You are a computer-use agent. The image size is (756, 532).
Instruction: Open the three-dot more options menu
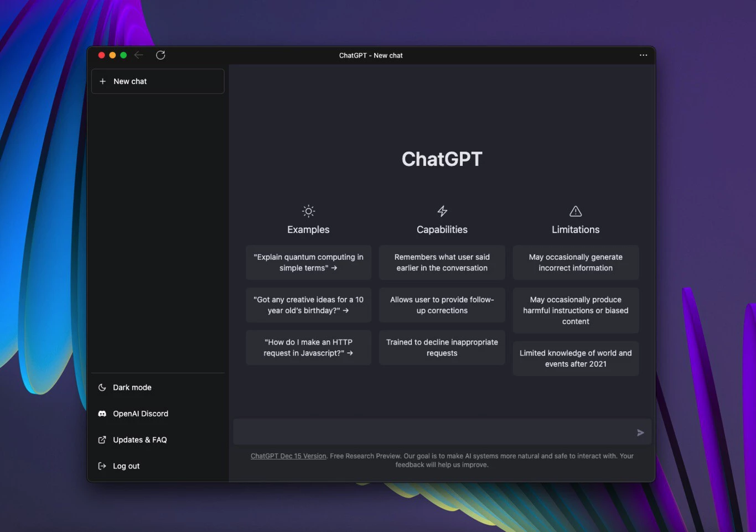point(643,55)
